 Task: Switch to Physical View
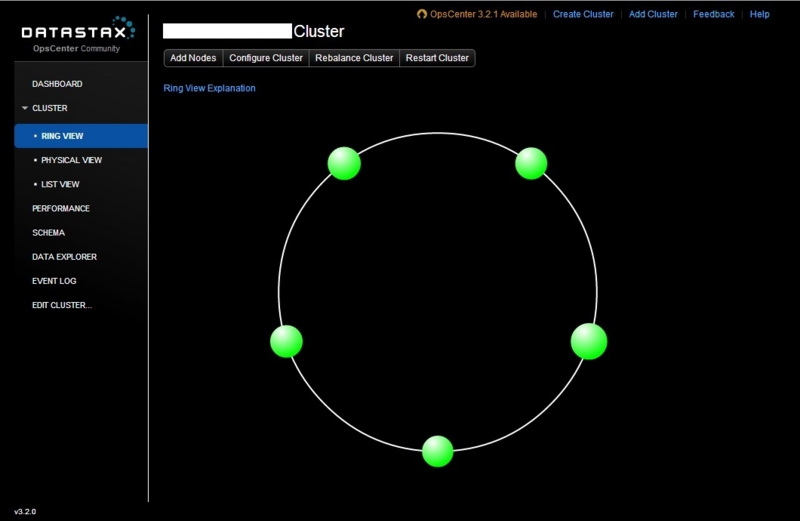[71, 160]
